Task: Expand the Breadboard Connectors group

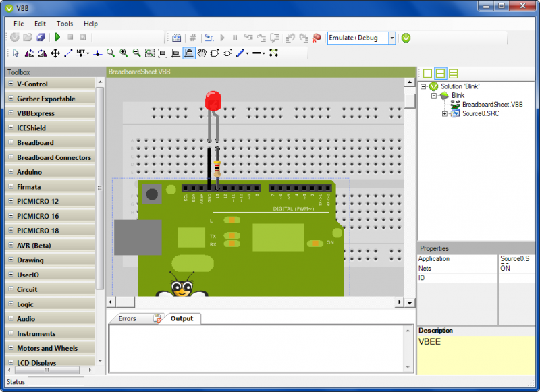Action: click(11, 157)
